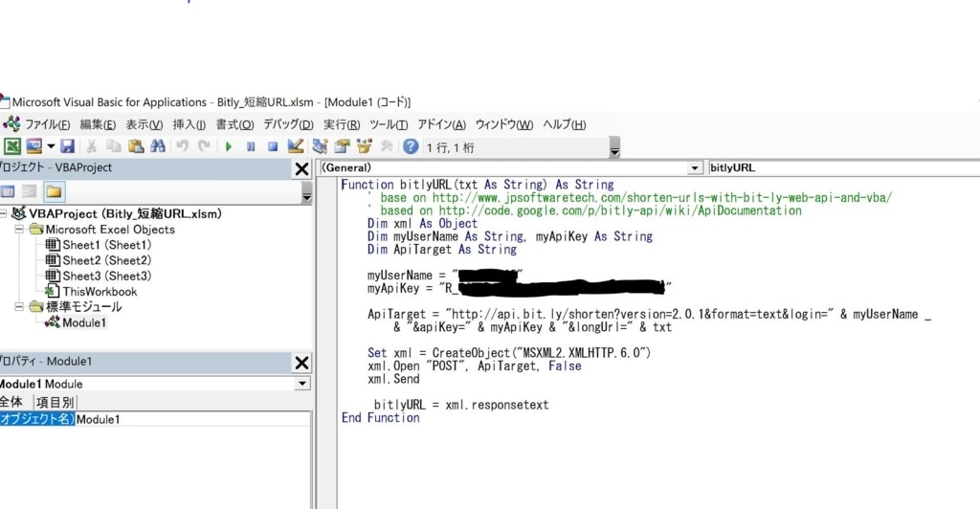Screen dimensions: 980x509
Task: Click the Paste clipboard icon
Action: point(136,146)
